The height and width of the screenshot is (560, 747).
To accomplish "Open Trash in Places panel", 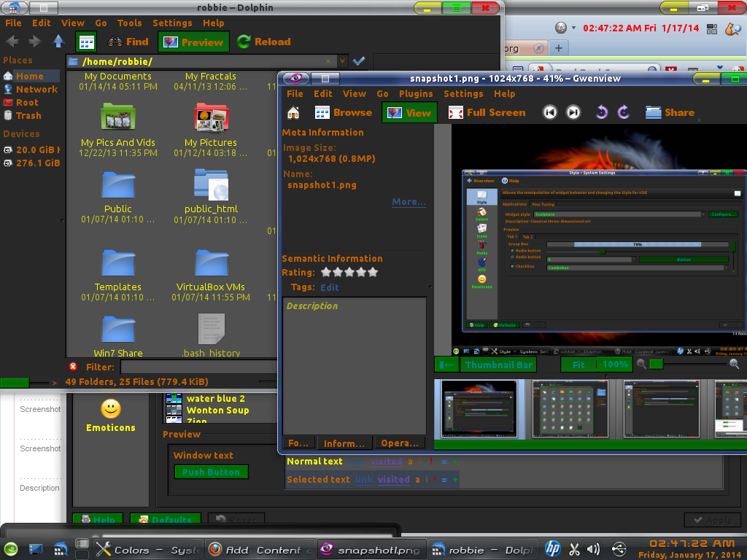I will [x=23, y=115].
